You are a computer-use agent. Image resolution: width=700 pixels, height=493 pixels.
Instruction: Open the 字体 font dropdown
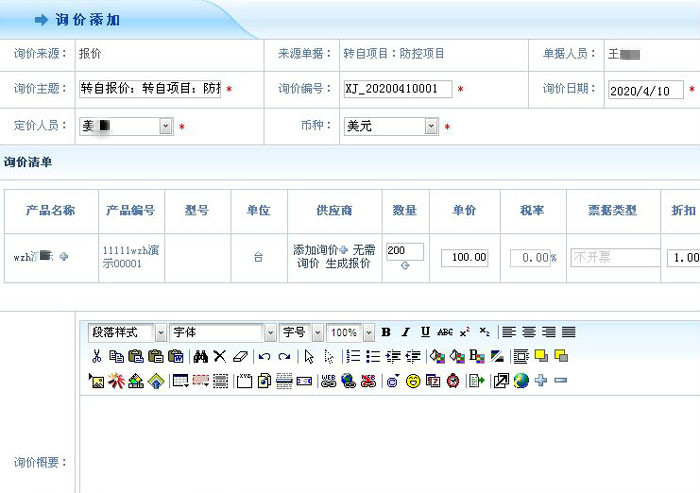(270, 332)
